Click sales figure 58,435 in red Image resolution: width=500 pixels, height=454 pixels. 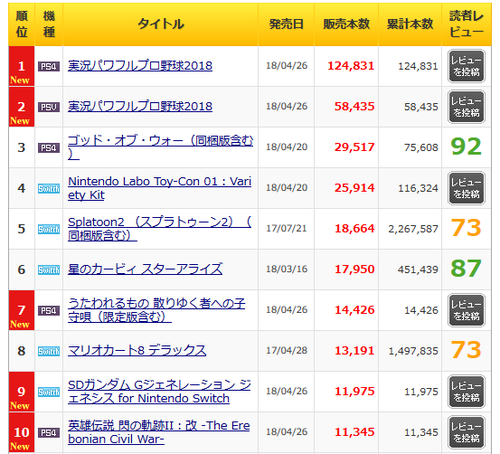[x=354, y=106]
